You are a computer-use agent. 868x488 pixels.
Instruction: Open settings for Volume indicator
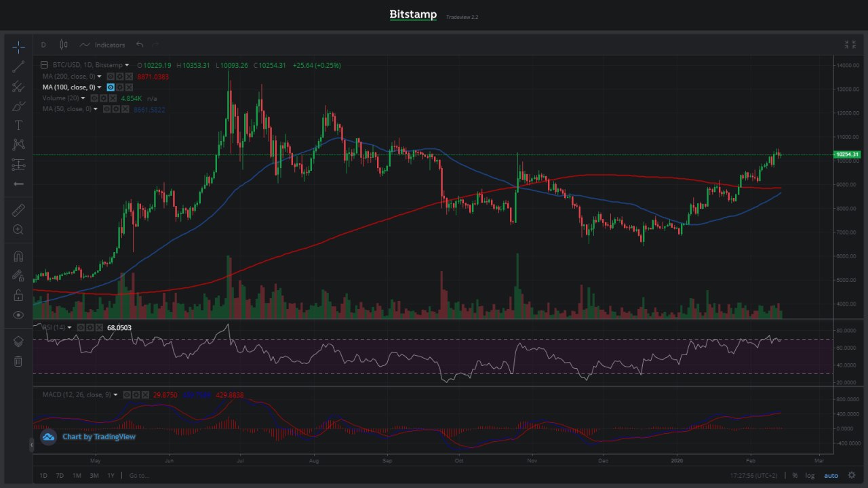click(x=104, y=98)
